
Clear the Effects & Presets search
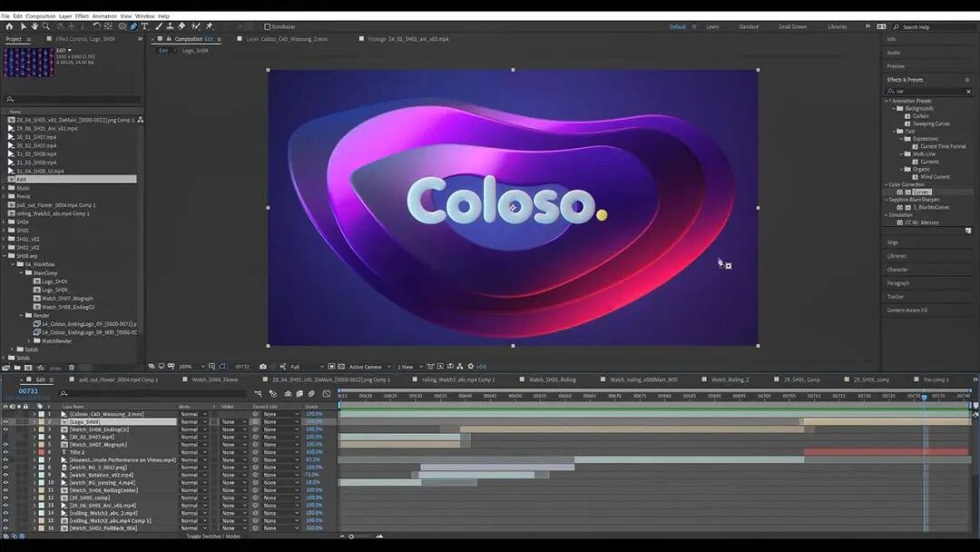(x=968, y=92)
